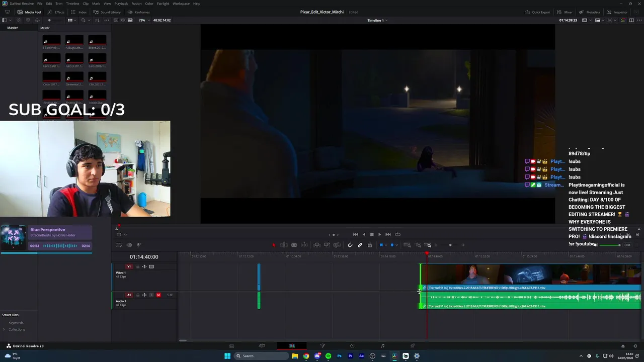Open the viewer zoom 73% dropdown
Screen dimensions: 644x362
143,20
